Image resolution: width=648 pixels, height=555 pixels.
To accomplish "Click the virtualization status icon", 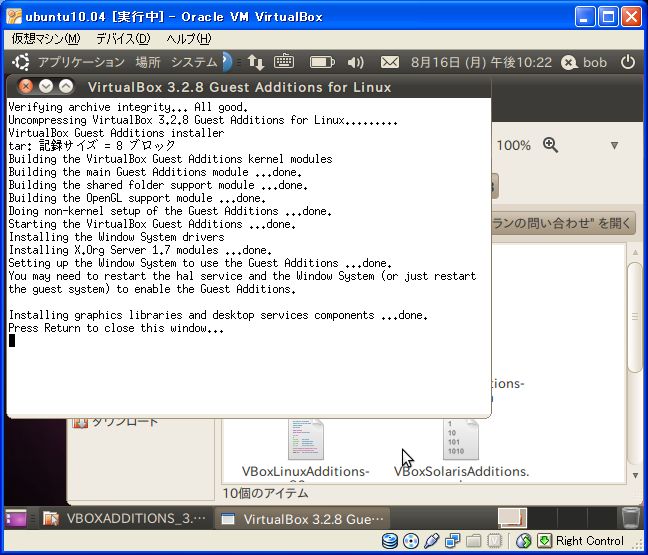I will click(x=494, y=541).
